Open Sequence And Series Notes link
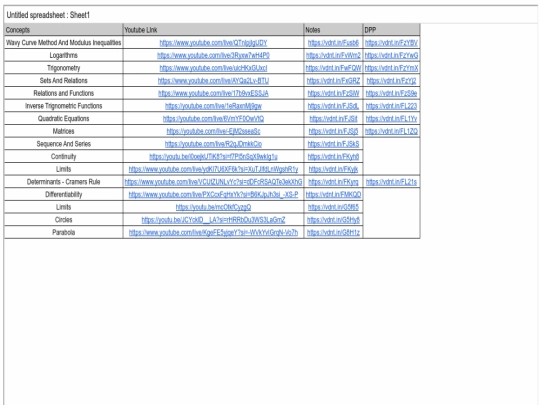 [x=333, y=144]
